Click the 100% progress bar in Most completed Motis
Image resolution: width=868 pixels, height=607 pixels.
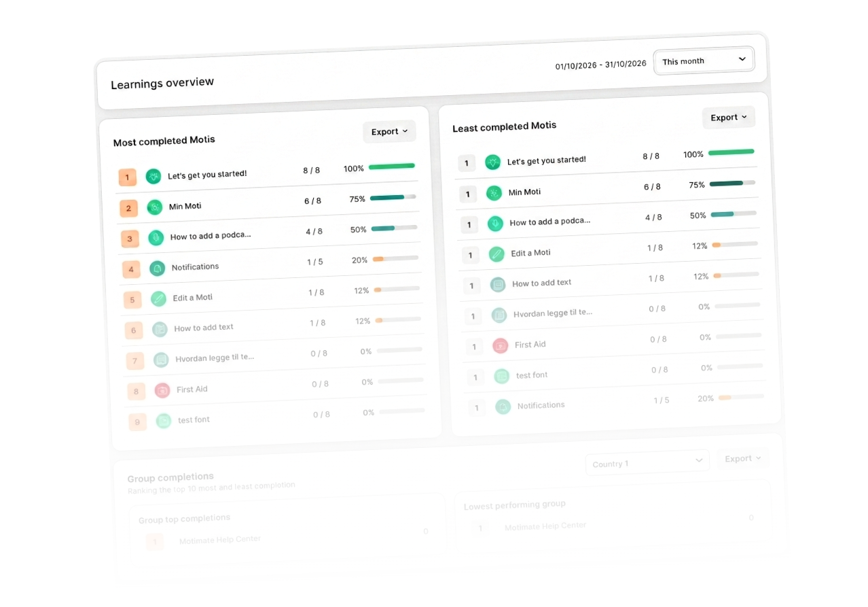(392, 167)
